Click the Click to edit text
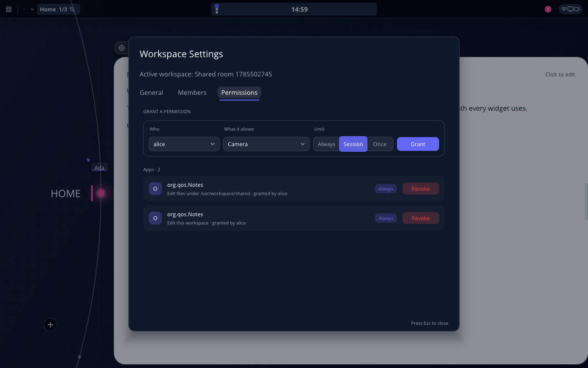 pyautogui.click(x=560, y=75)
